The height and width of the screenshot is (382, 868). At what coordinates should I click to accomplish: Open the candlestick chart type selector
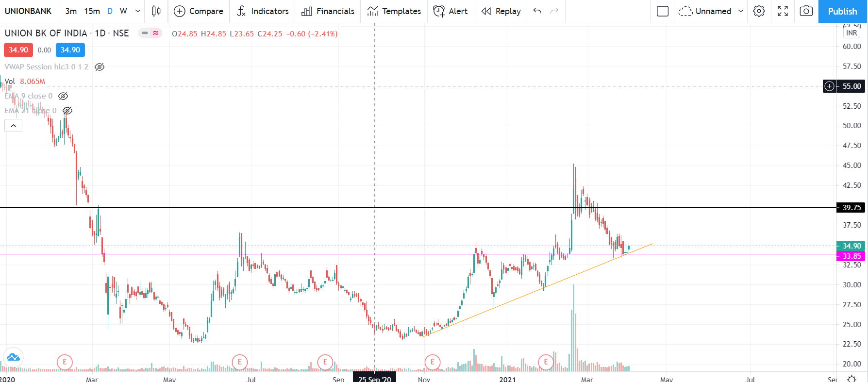click(156, 11)
